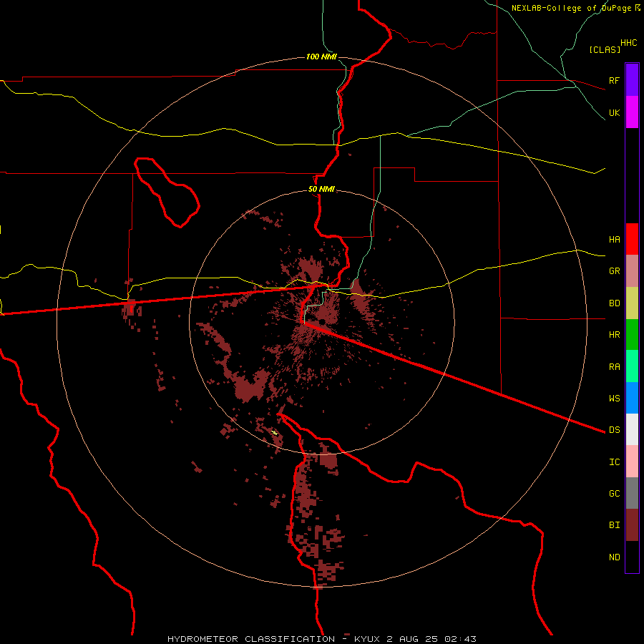The height and width of the screenshot is (644, 644).
Task: Click the WS legend label
Action: (x=614, y=398)
